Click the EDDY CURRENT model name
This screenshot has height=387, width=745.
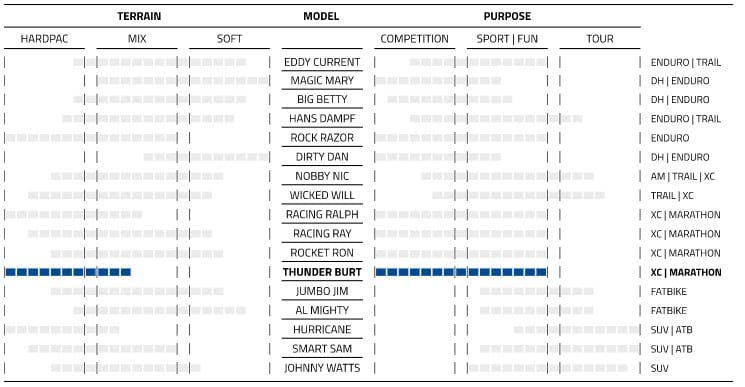[x=322, y=62]
